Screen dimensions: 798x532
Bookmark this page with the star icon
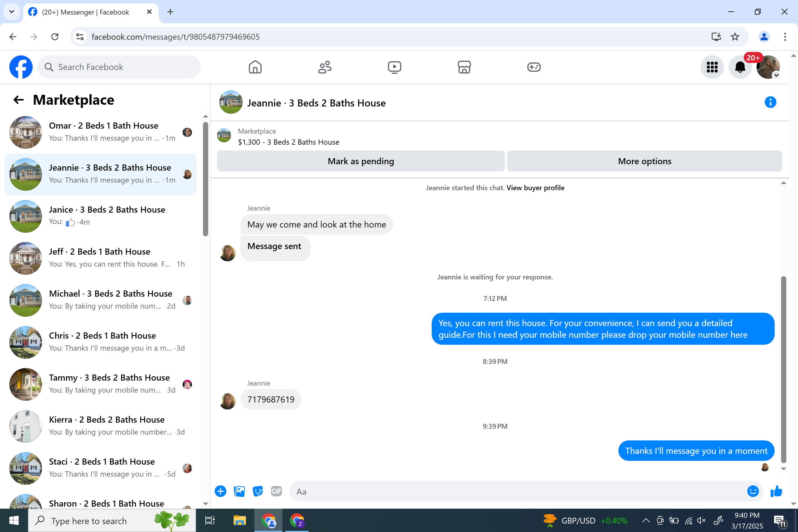pyautogui.click(x=735, y=37)
